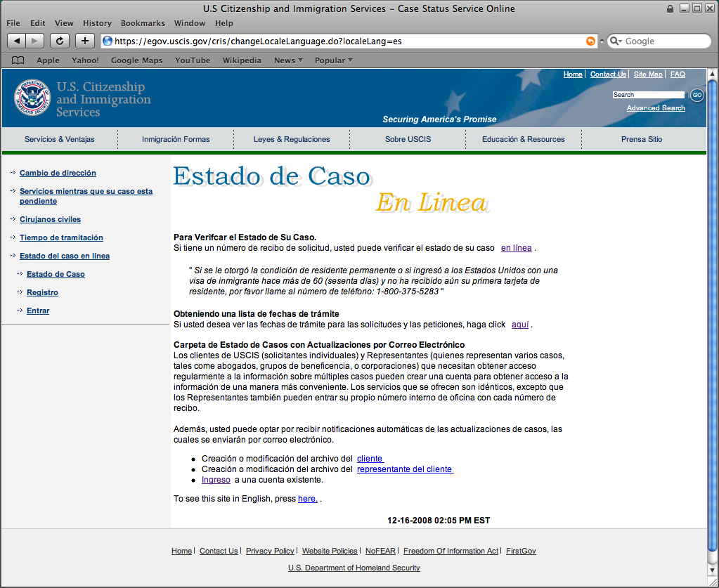Open the Bookmarks menu

pyautogui.click(x=141, y=23)
